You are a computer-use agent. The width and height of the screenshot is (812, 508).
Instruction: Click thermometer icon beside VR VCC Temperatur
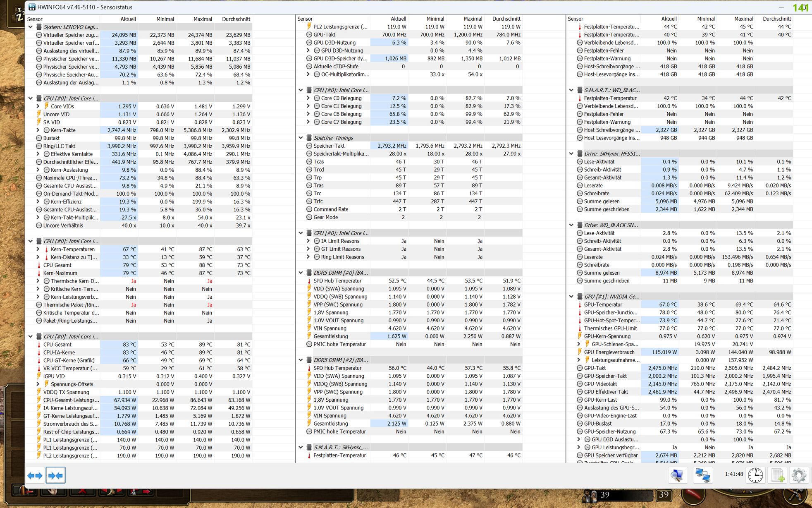(x=39, y=368)
